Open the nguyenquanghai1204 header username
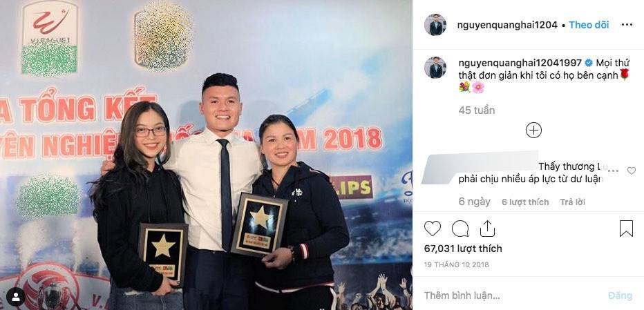 (507, 25)
